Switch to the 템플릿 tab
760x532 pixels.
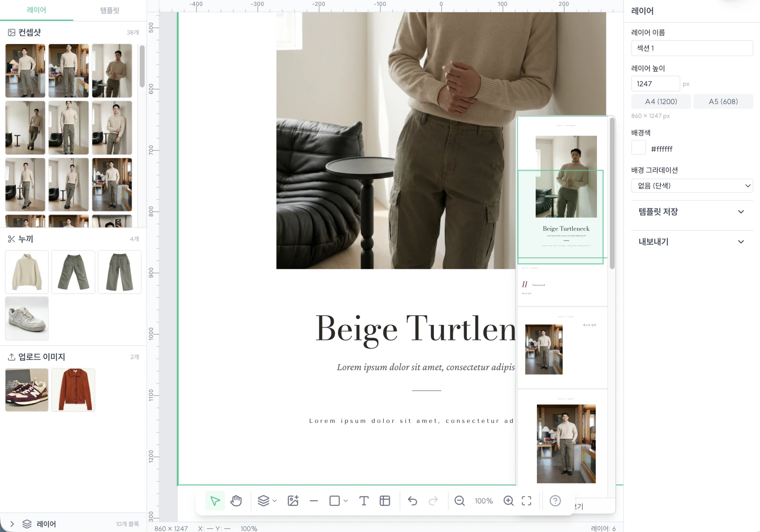pos(110,10)
